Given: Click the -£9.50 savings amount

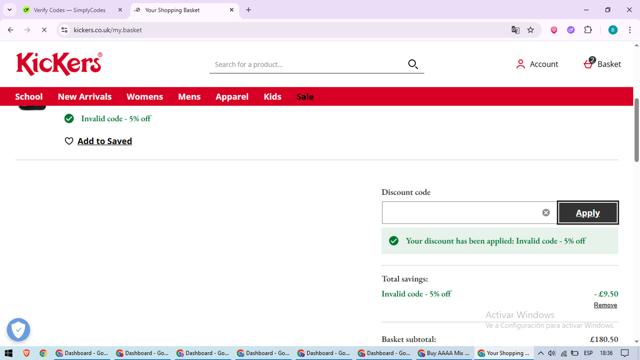Looking at the screenshot, I should click(606, 294).
